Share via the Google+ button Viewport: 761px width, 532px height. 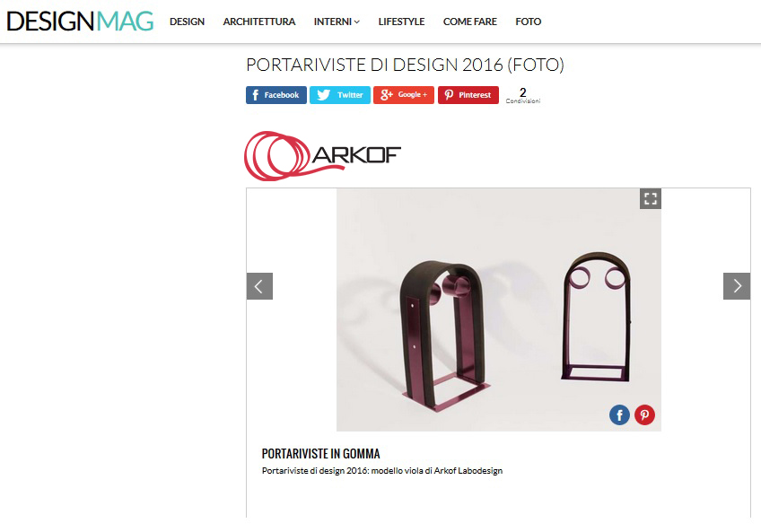404,95
